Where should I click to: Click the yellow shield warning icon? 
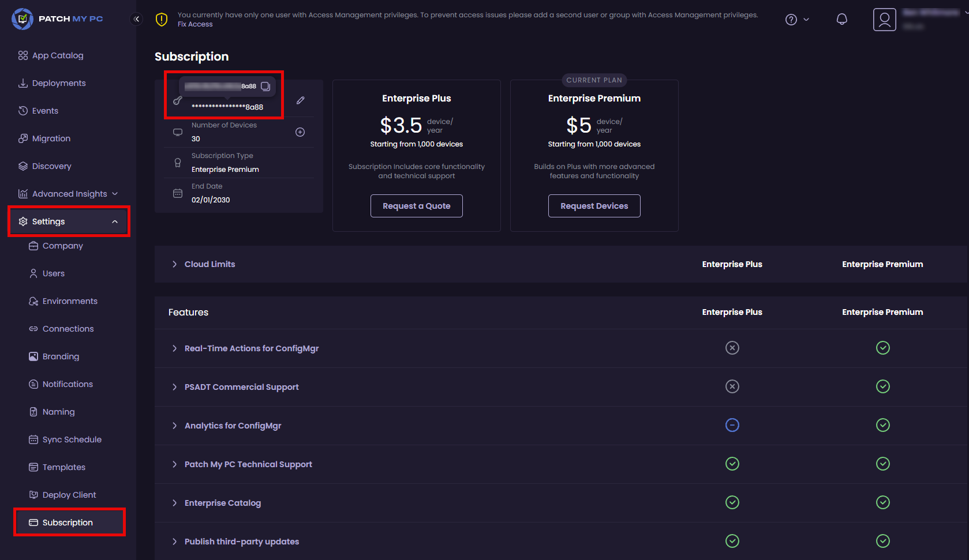pos(162,20)
